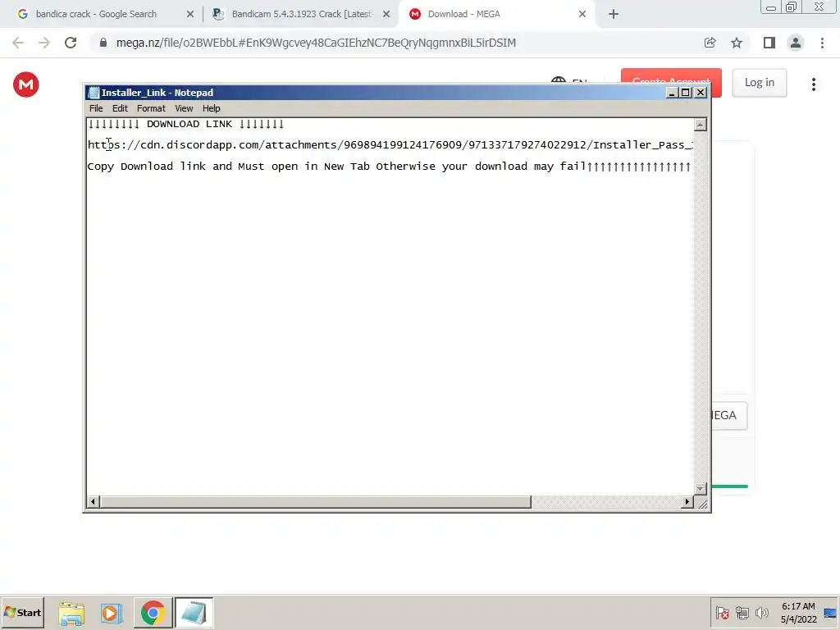Close the Google Search tab

tap(190, 14)
